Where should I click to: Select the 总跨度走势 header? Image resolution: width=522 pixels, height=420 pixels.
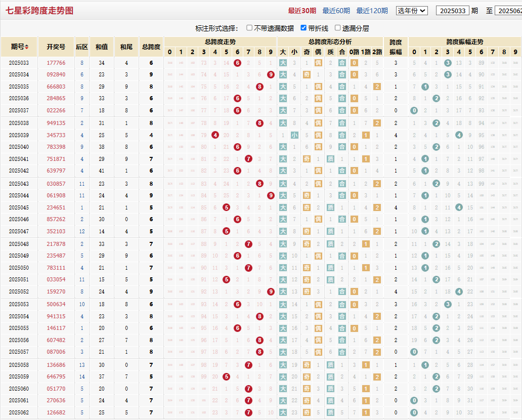220,42
